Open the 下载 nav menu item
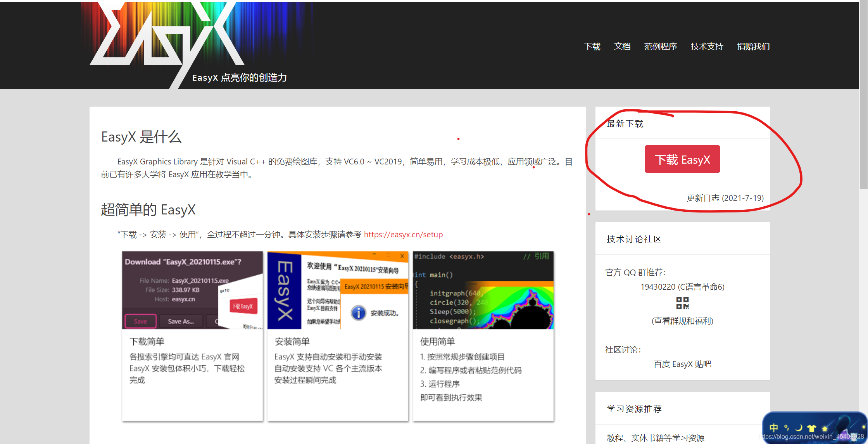868x444 pixels. point(592,47)
